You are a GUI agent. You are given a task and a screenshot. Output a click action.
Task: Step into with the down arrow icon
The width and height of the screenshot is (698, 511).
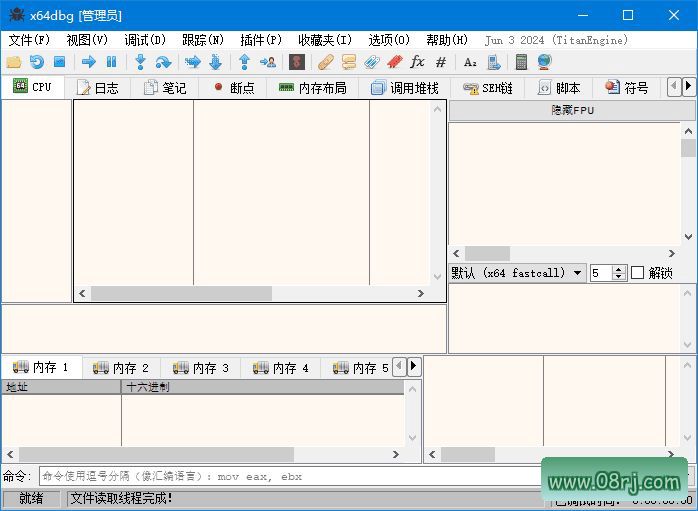click(140, 61)
